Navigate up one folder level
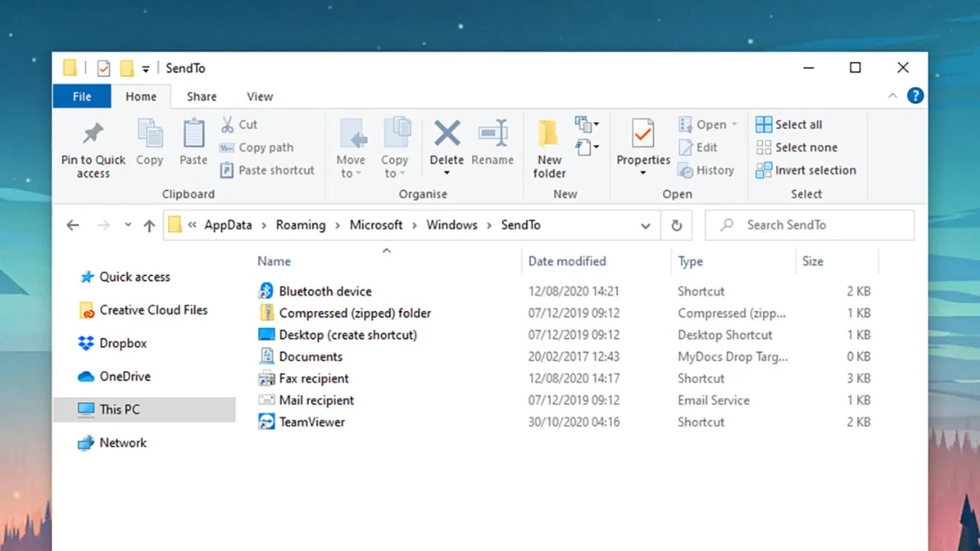The width and height of the screenshot is (980, 551). click(x=149, y=225)
